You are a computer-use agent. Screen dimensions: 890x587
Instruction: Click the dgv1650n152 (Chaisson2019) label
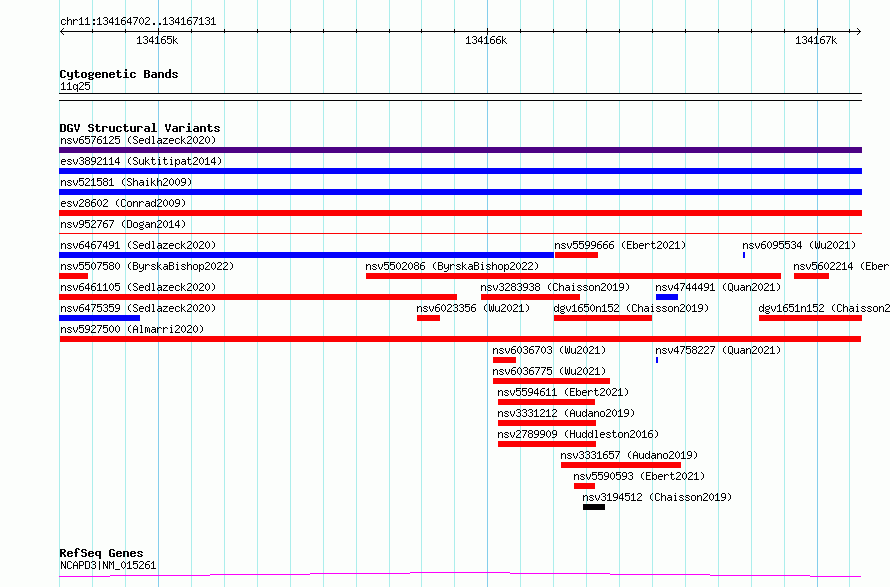(631, 308)
